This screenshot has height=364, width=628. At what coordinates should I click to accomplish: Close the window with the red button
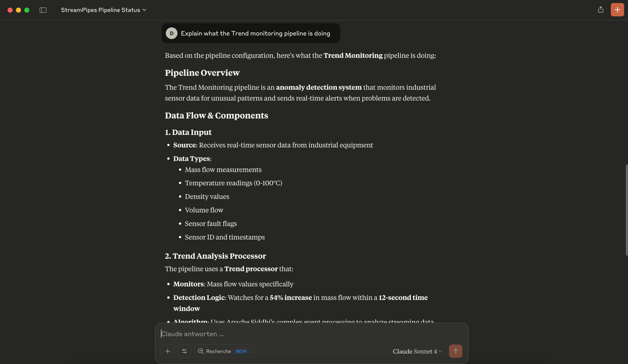[10, 10]
